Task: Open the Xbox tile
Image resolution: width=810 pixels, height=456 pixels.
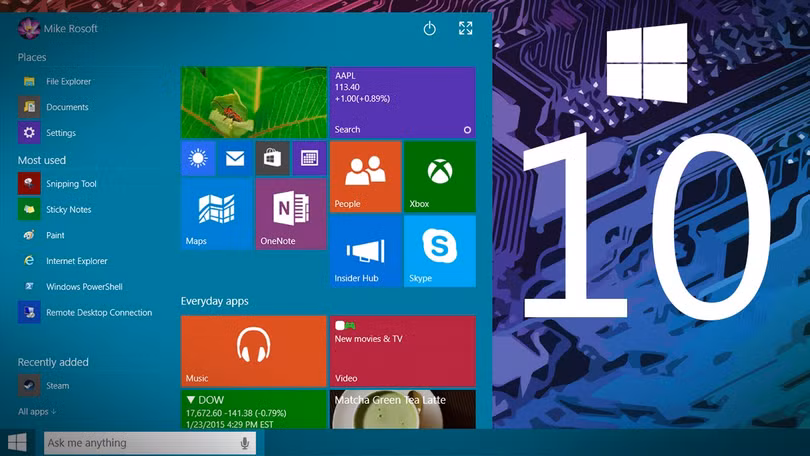Action: (440, 177)
